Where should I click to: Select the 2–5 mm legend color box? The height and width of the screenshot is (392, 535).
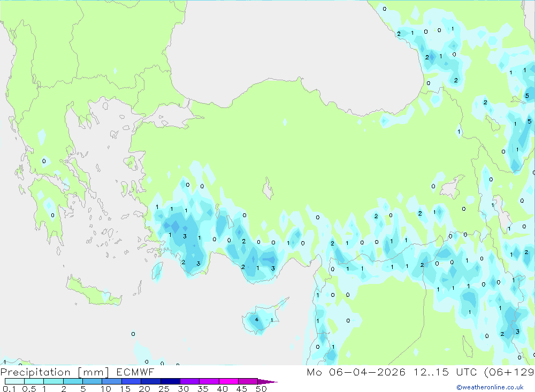[x=73, y=381]
